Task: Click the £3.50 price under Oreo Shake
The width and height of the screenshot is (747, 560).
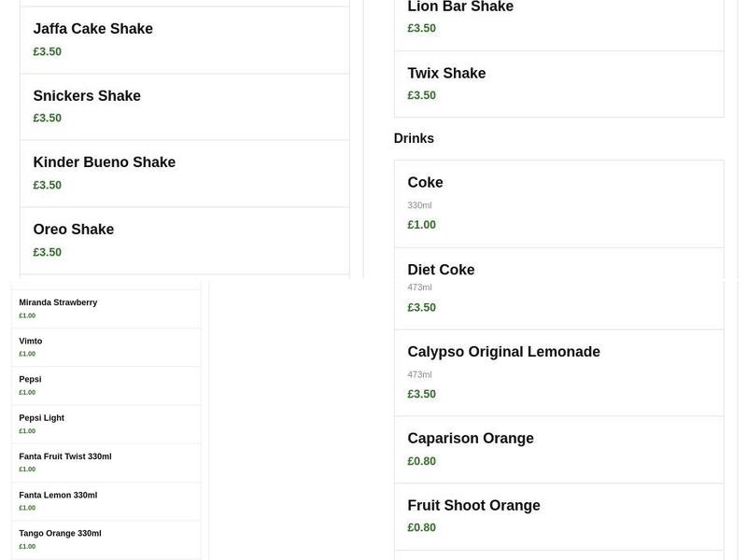Action: (x=48, y=252)
